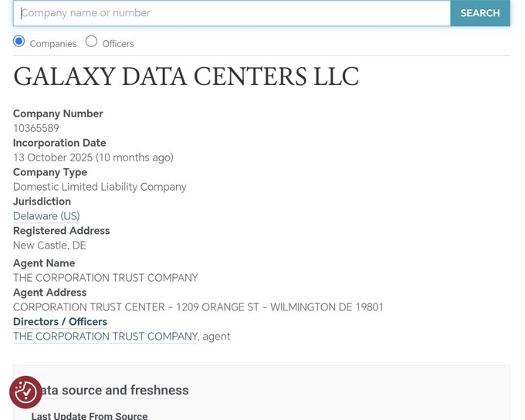The height and width of the screenshot is (420, 525).
Task: Click the Last Update From Source label
Action: pos(90,416)
